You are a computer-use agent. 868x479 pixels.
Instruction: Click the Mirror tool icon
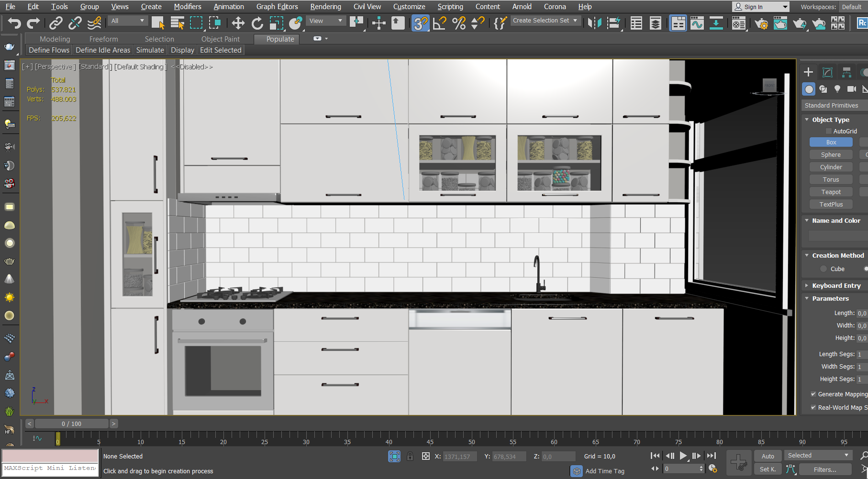coord(594,23)
